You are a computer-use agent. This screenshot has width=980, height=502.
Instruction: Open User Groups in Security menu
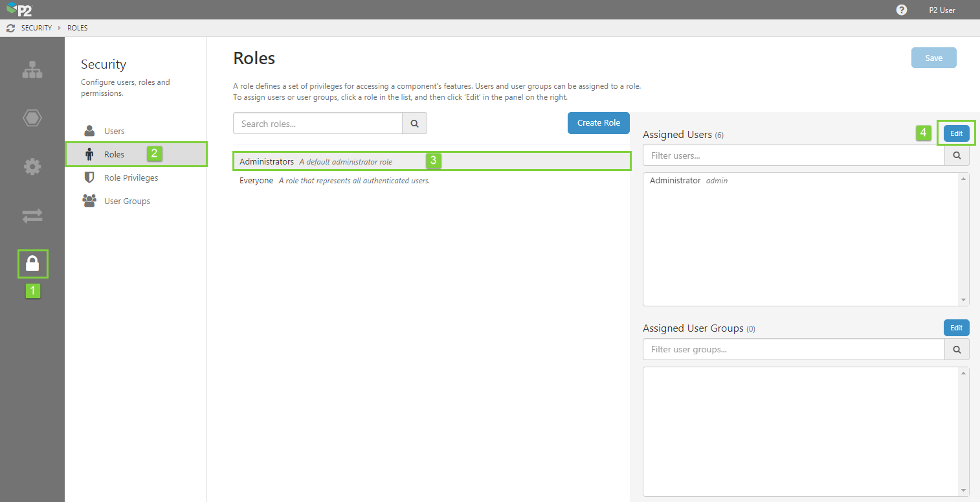pos(127,201)
